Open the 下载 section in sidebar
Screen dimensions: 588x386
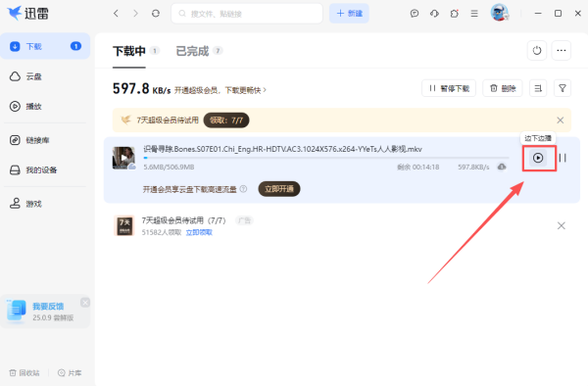coord(45,46)
